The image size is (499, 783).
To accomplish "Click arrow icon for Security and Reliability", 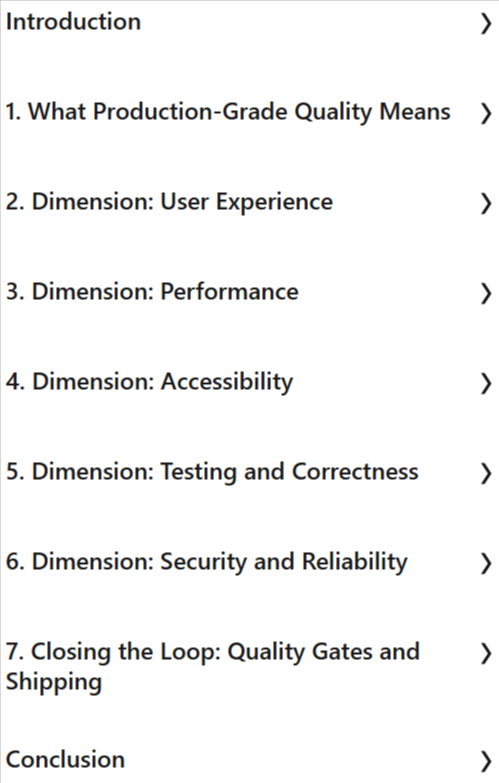I will pos(486,563).
